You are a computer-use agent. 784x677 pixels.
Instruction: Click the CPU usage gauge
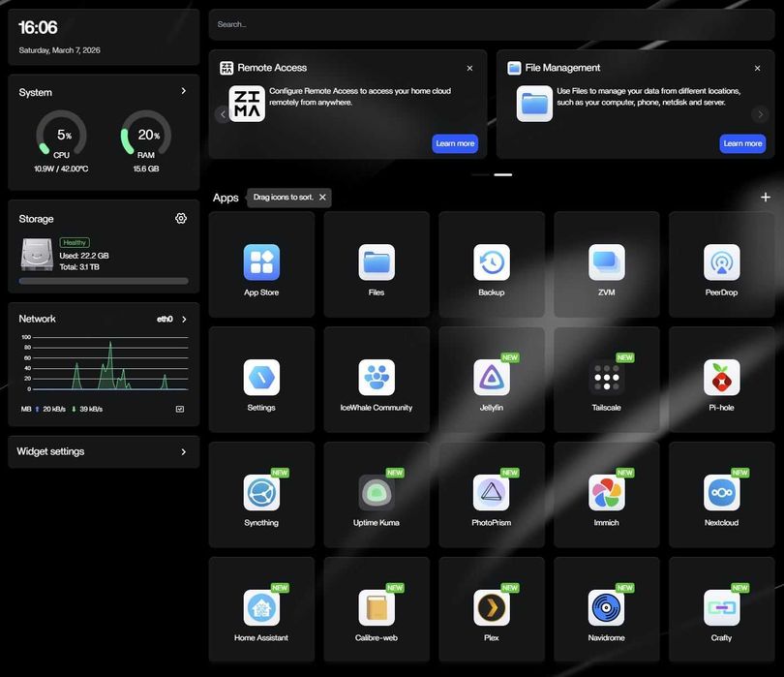pyautogui.click(x=62, y=134)
